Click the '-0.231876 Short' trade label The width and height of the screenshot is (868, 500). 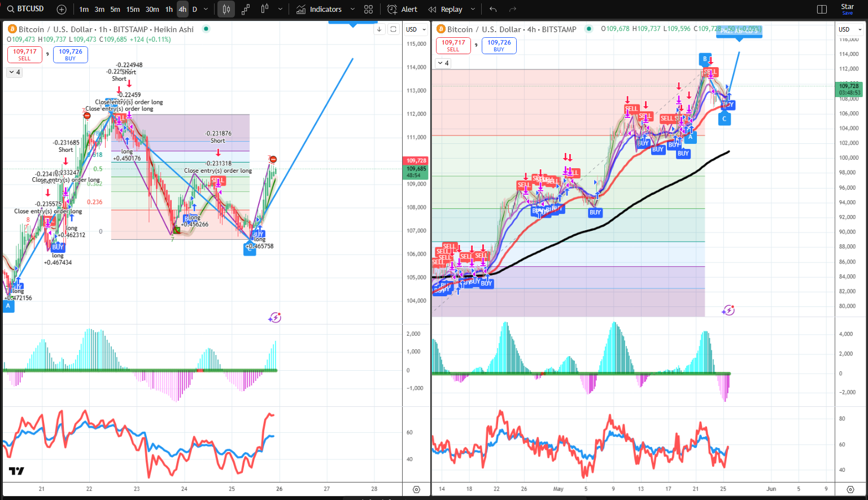coord(218,137)
